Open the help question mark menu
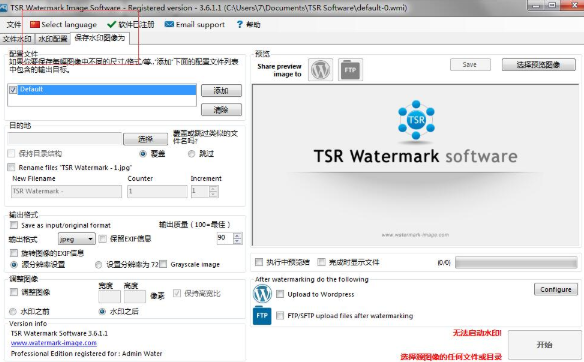Image resolution: width=584 pixels, height=362 pixels. (x=239, y=25)
